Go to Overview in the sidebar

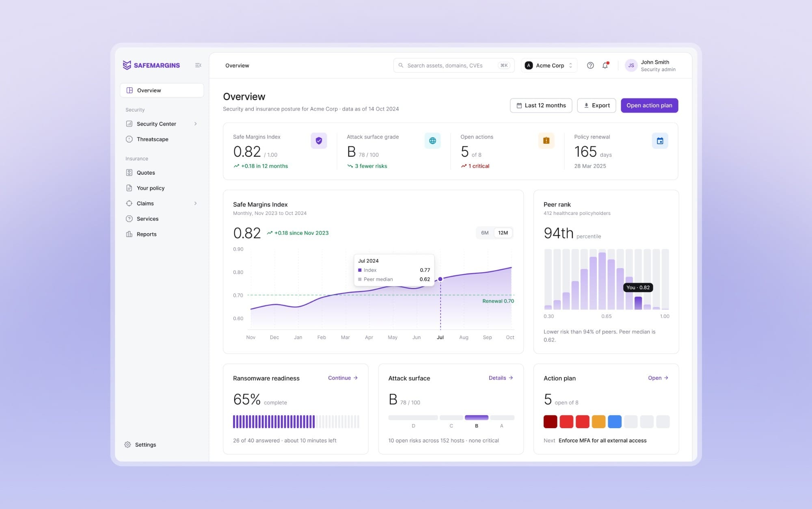(x=162, y=90)
